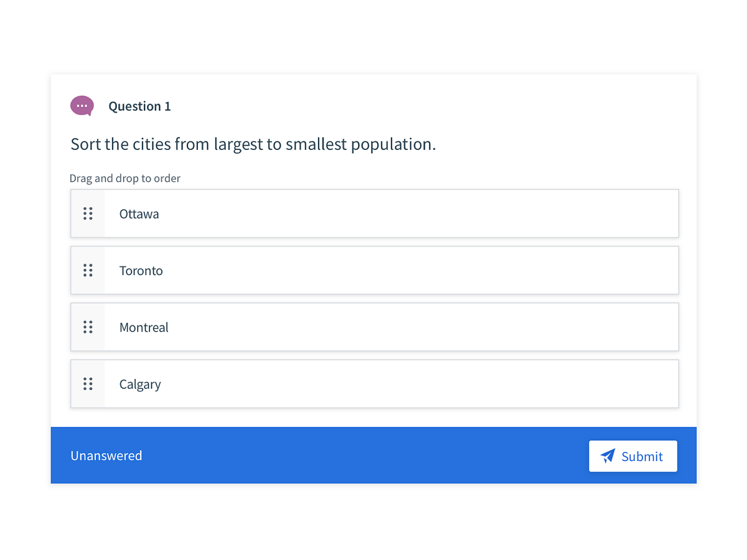Image resolution: width=747 pixels, height=560 pixels.
Task: Select the Montreal answer row
Action: (x=374, y=327)
